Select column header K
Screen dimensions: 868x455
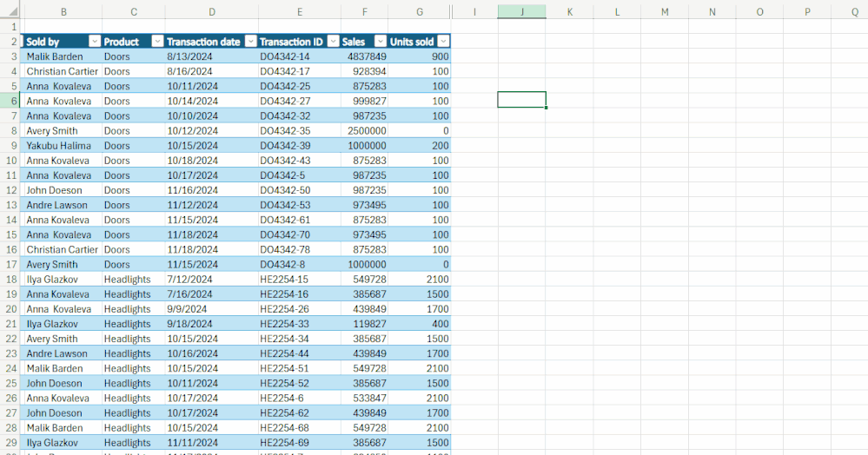tap(570, 11)
